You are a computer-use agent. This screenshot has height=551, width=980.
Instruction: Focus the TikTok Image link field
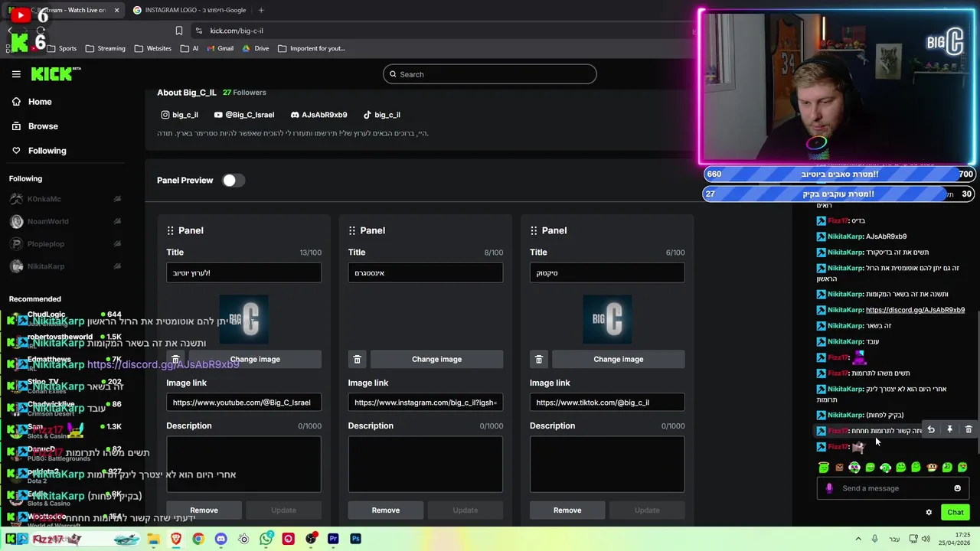606,403
